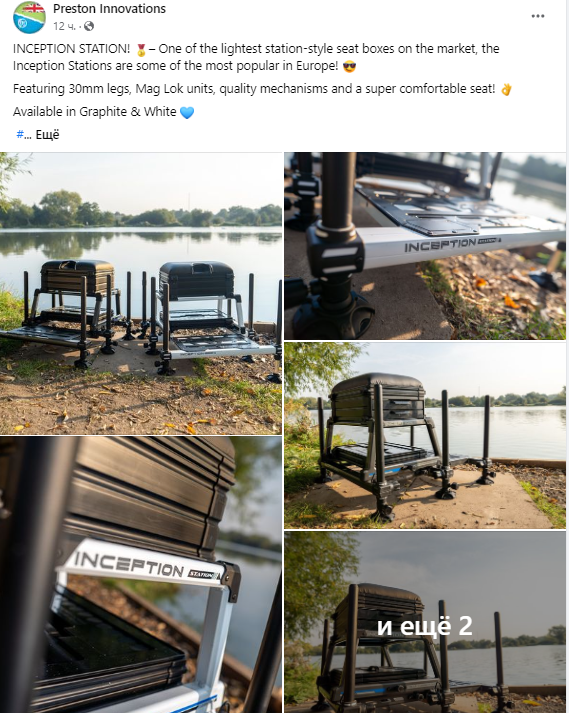The height and width of the screenshot is (713, 569).
Task: Click the Preston Innovations profile avatar
Action: pos(29,17)
